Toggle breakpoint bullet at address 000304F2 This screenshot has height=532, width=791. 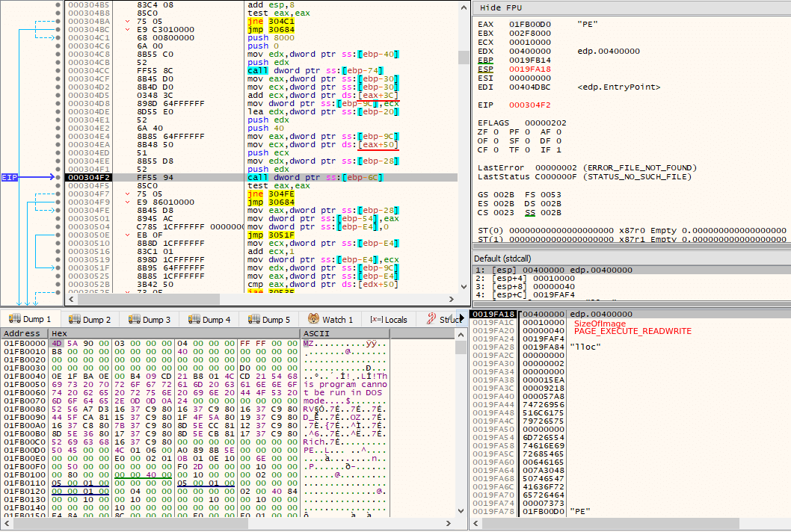pyautogui.click(x=58, y=178)
